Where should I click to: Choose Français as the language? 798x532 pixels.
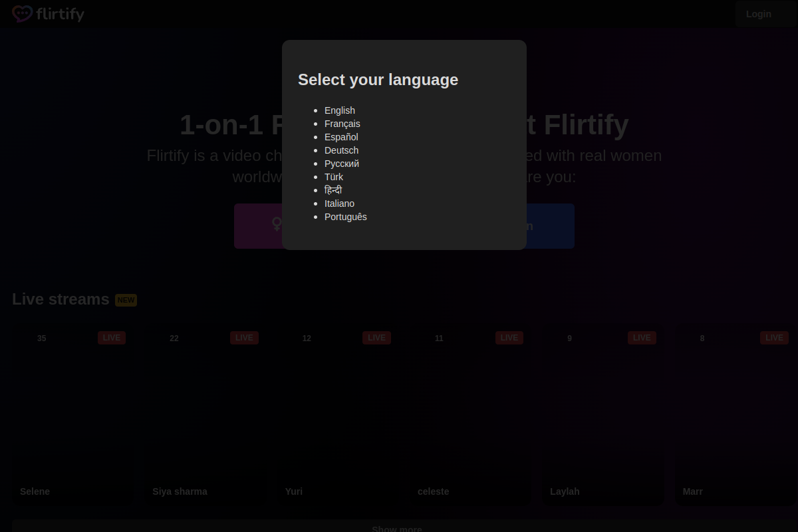pyautogui.click(x=342, y=124)
